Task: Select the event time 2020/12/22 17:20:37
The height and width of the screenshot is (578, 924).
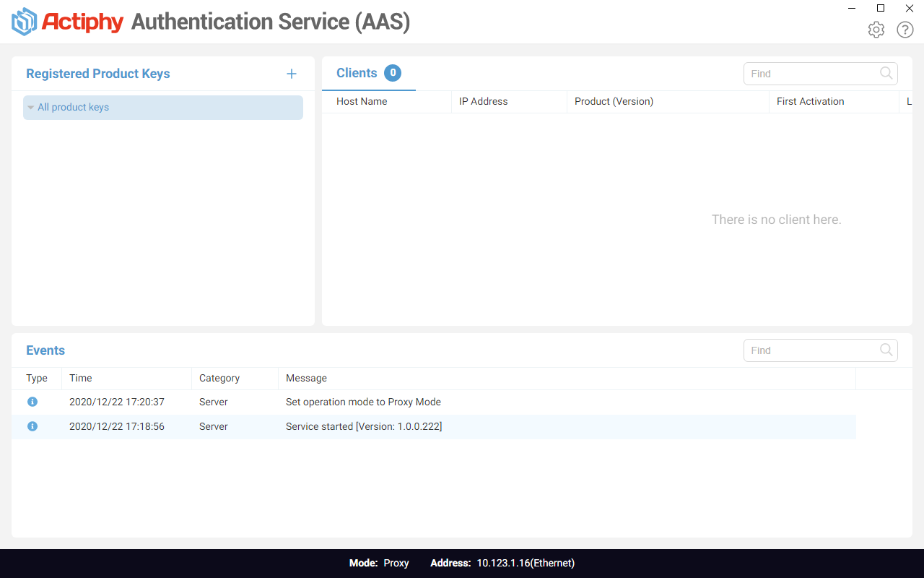Action: point(117,402)
